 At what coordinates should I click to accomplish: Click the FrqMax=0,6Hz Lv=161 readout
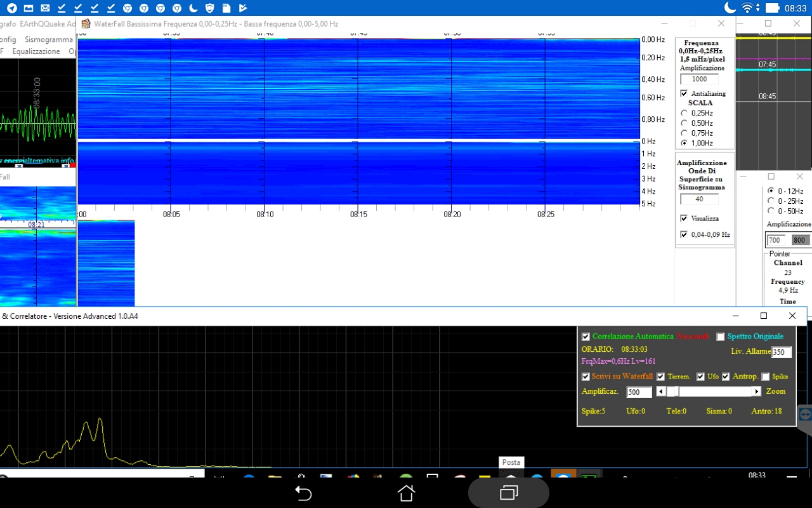[x=619, y=361]
